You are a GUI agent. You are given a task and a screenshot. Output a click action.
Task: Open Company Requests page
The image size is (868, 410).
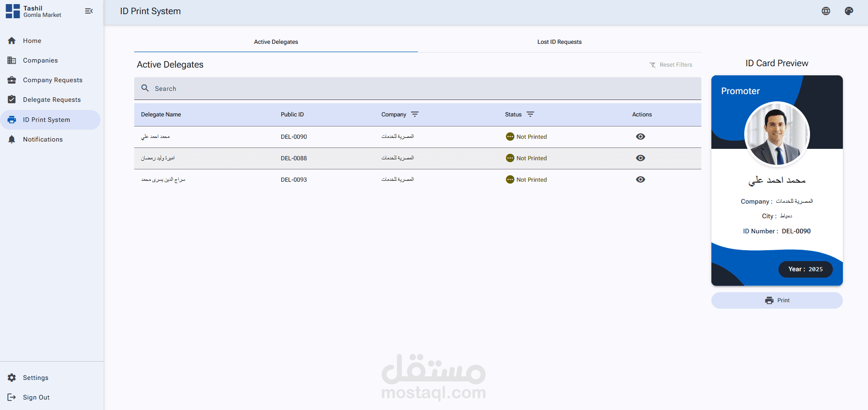[50, 80]
